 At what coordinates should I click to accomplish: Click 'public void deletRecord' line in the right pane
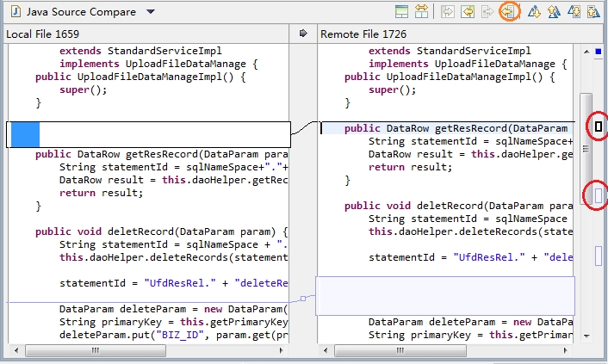click(x=458, y=206)
